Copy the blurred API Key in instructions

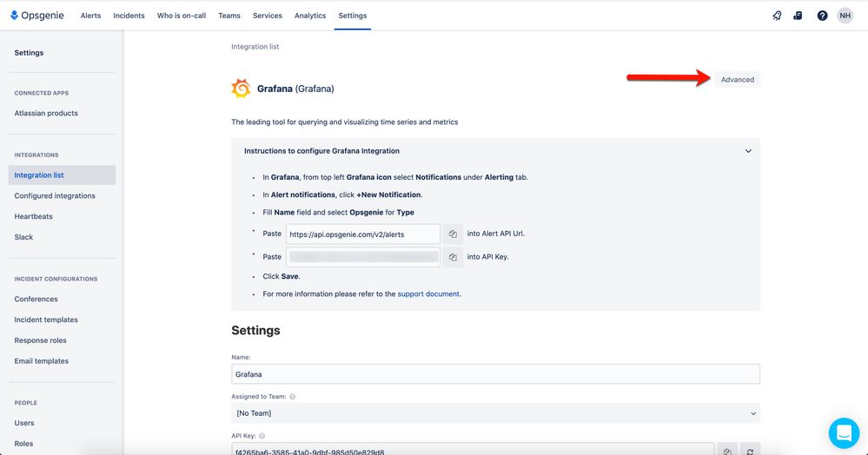(x=453, y=257)
